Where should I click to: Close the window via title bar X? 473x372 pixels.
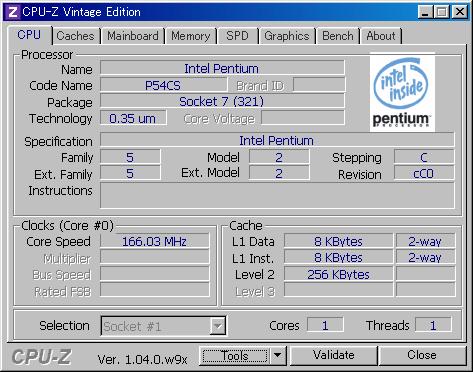pyautogui.click(x=460, y=12)
